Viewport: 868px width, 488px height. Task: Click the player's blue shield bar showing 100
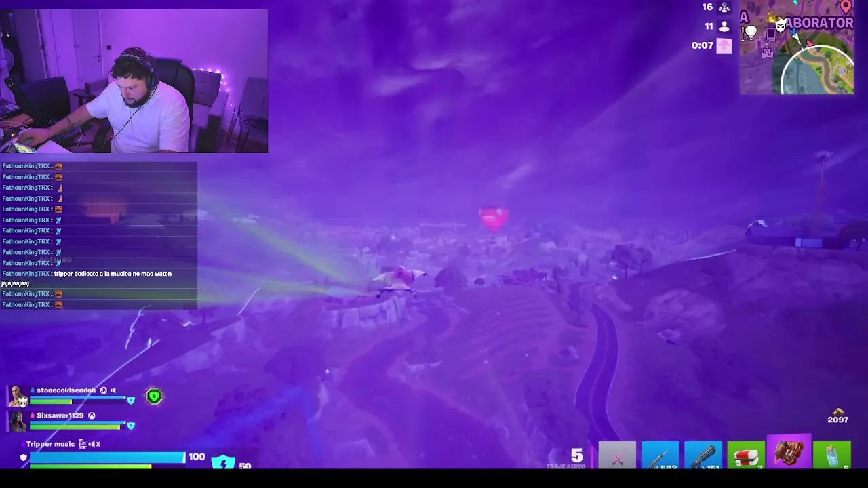tap(107, 457)
